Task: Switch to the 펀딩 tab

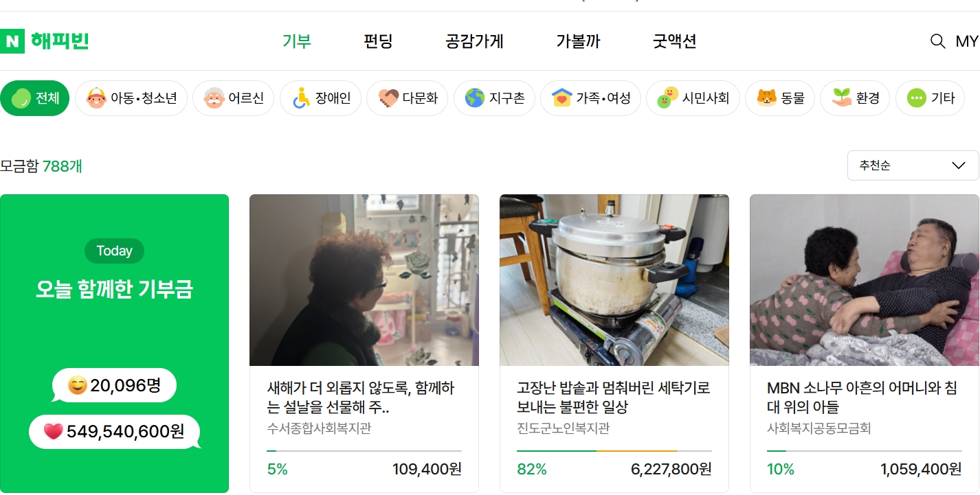Action: pos(378,41)
